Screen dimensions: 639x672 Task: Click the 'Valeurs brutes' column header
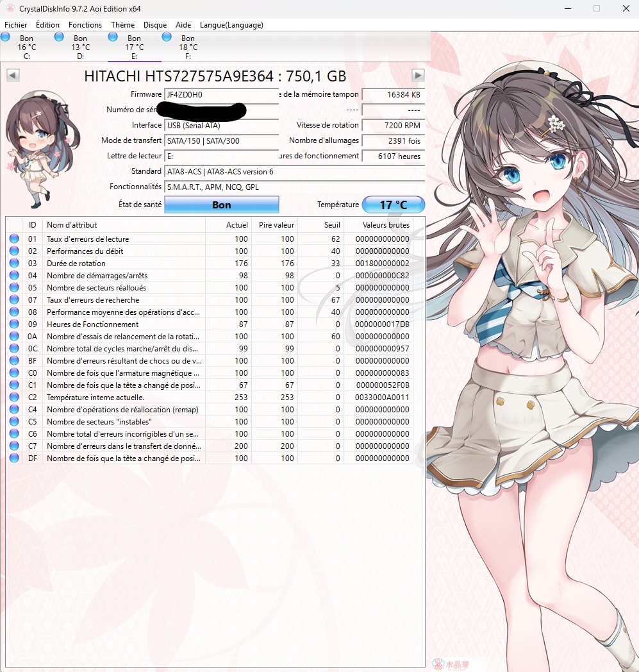[385, 225]
